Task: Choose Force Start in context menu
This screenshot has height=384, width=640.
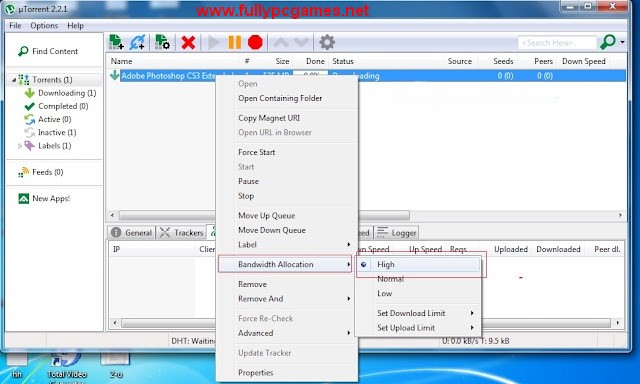Action: pos(257,152)
